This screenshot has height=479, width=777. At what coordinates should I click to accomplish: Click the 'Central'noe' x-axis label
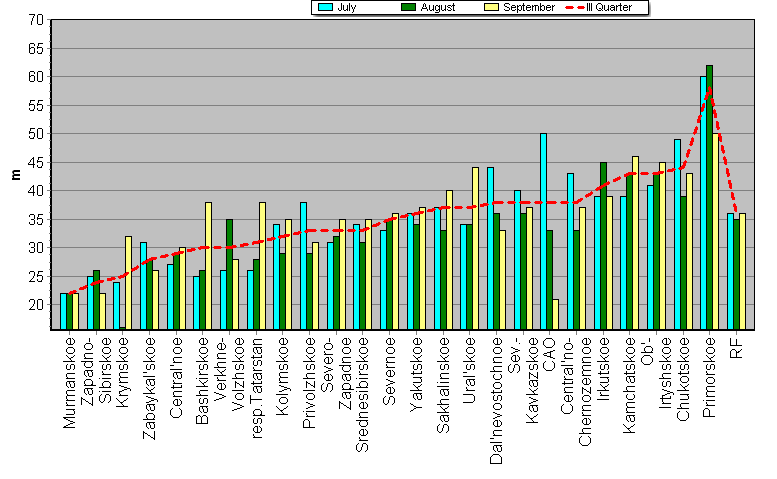[176, 377]
